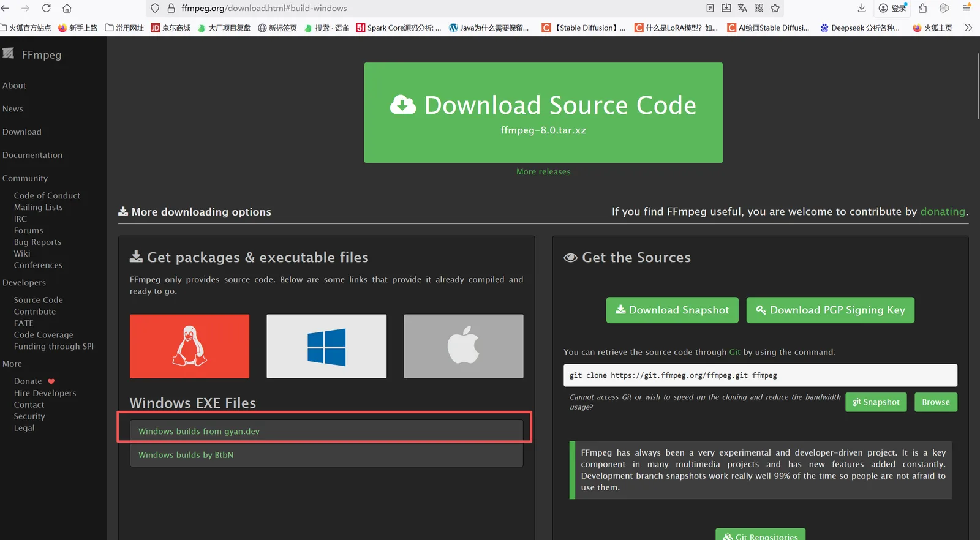Open the Git link in the text
This screenshot has width=980, height=540.
pos(735,352)
